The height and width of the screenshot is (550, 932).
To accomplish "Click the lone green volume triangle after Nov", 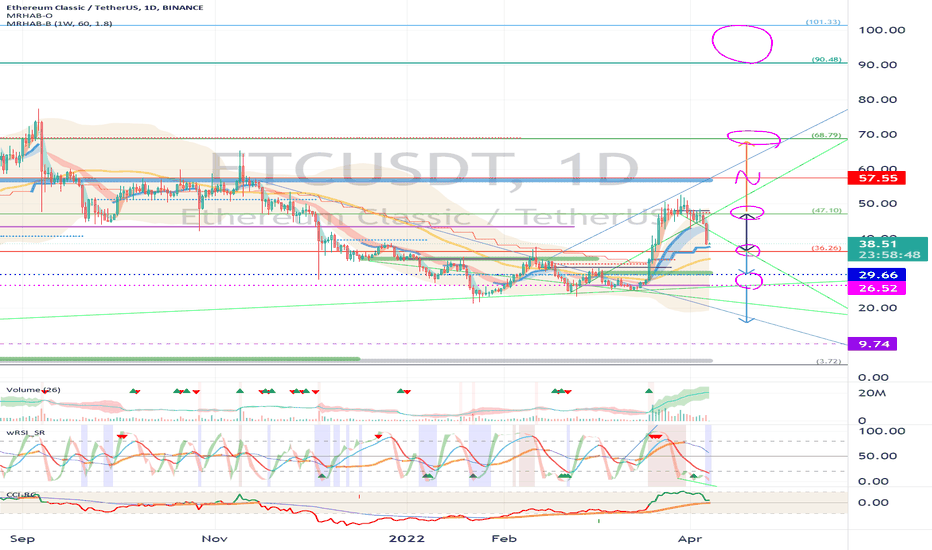I will (240, 391).
